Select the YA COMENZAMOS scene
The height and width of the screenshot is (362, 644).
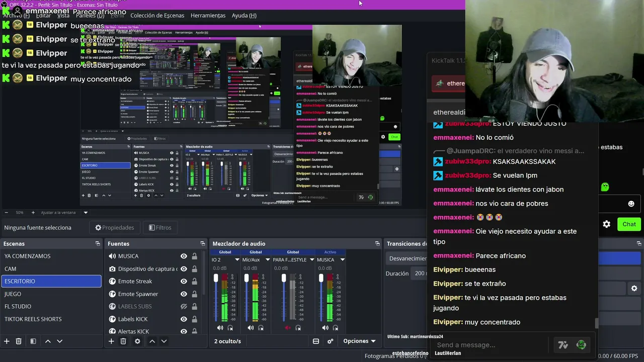tap(51, 256)
